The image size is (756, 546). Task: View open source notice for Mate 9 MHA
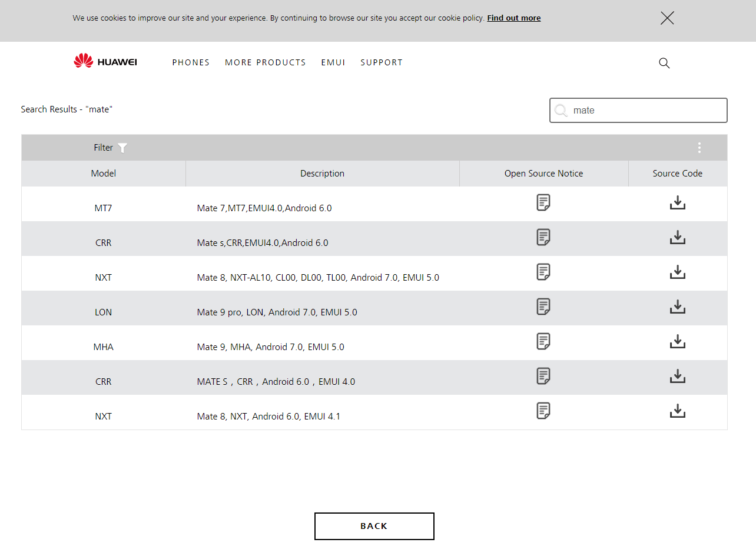[543, 341]
